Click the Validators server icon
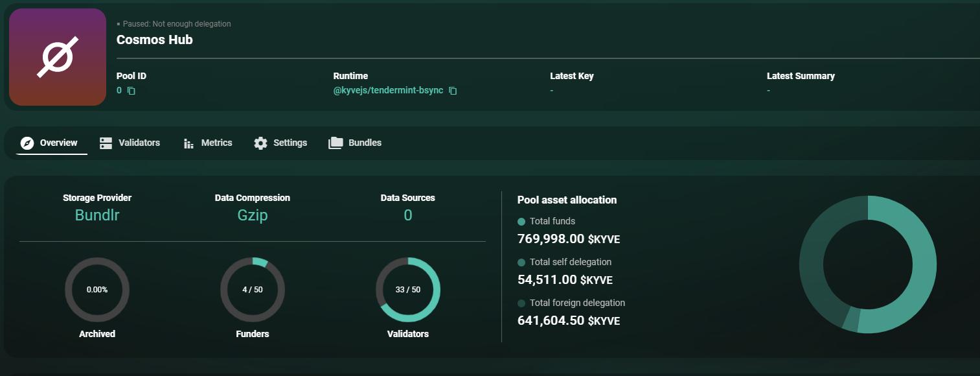The width and height of the screenshot is (980, 376). click(x=106, y=143)
